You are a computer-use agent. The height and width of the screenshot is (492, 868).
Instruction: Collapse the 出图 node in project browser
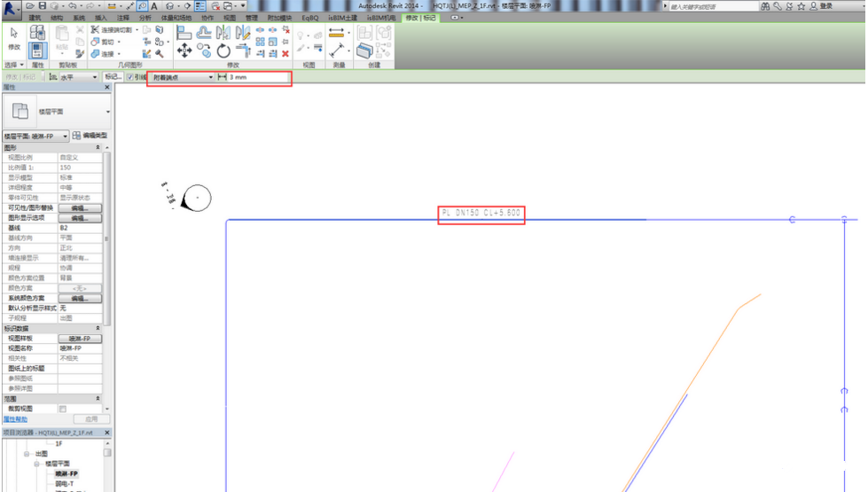point(27,454)
